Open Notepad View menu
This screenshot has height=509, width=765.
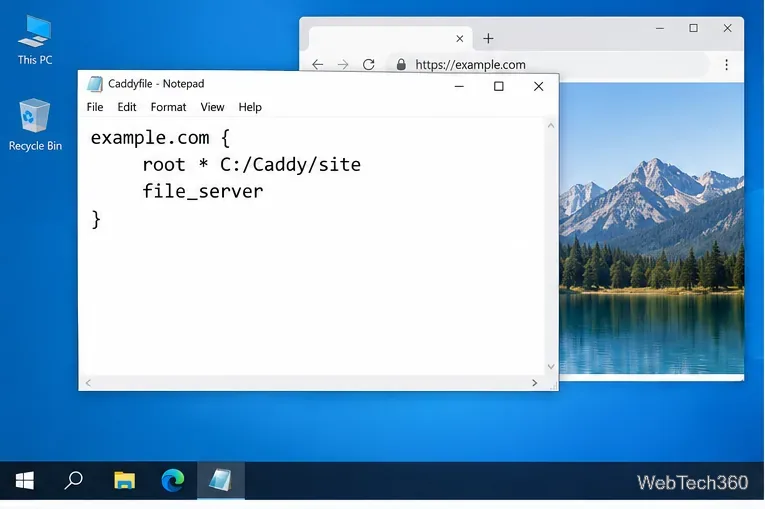[212, 107]
